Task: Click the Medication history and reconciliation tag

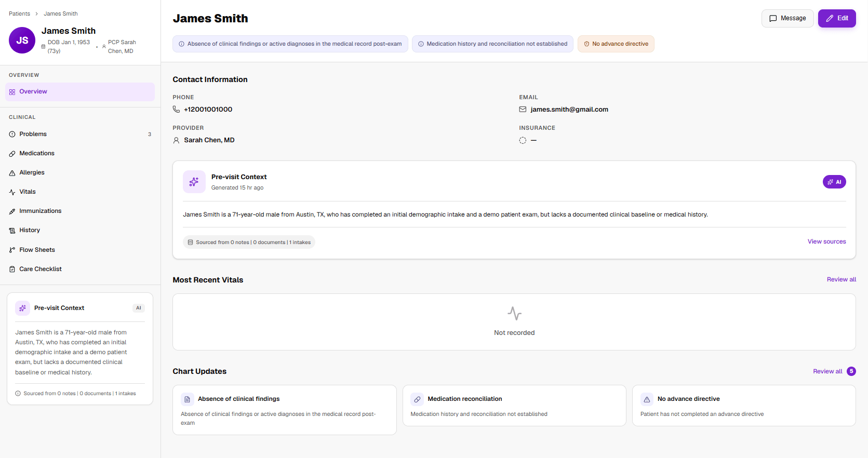Action: pos(492,44)
